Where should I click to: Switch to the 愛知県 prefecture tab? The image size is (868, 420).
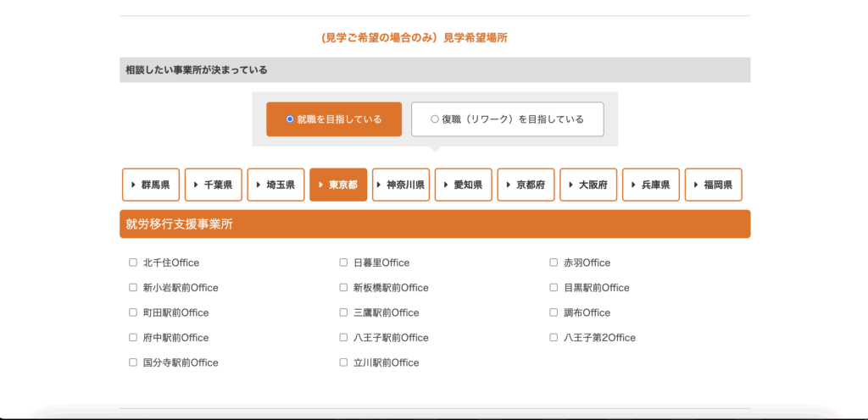coord(464,185)
